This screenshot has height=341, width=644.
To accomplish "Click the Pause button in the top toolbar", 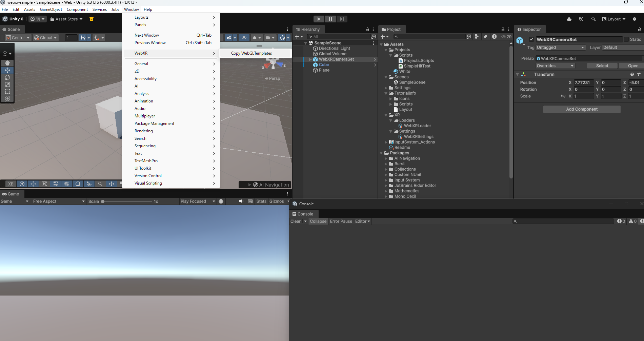I will pyautogui.click(x=330, y=19).
